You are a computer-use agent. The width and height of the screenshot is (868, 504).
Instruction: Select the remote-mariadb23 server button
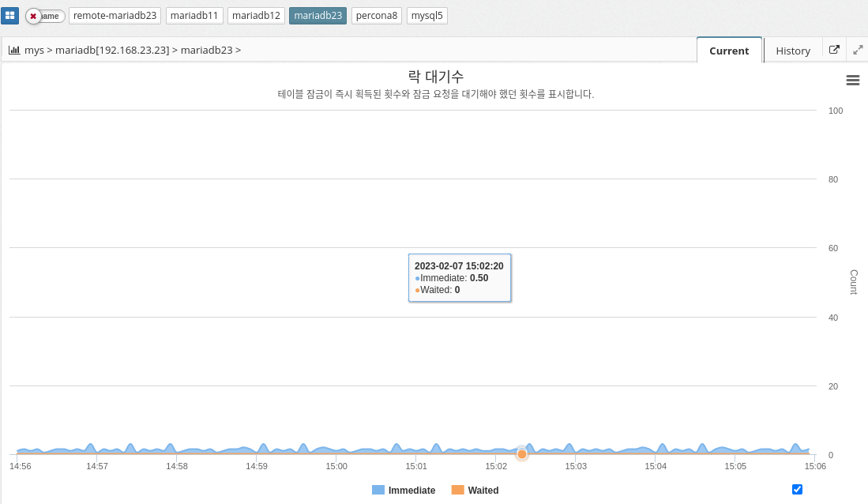(115, 16)
